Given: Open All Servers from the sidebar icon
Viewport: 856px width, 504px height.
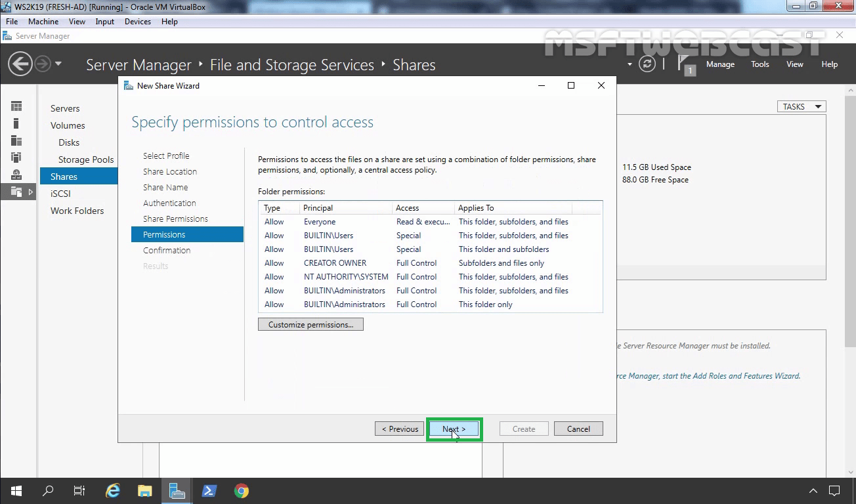Looking at the screenshot, I should [16, 140].
